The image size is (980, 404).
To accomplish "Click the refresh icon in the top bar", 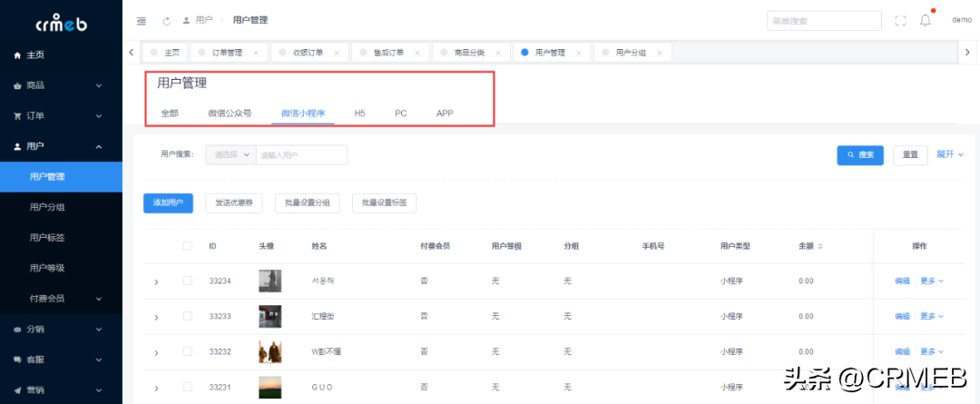I will (166, 20).
